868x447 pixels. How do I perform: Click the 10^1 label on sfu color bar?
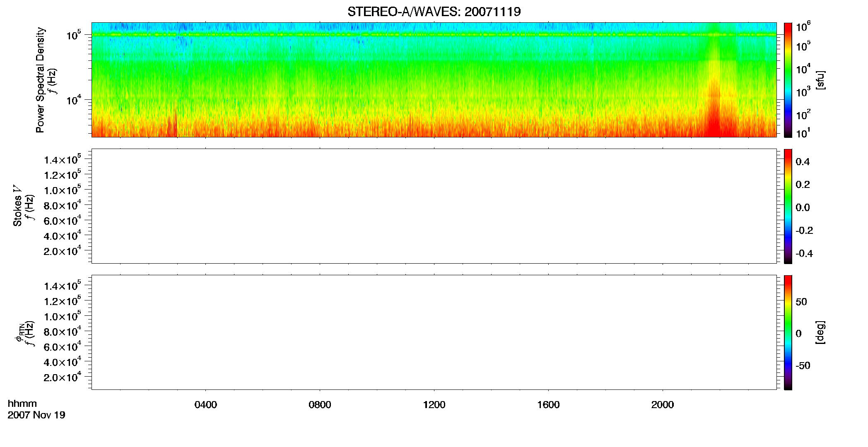coord(803,133)
